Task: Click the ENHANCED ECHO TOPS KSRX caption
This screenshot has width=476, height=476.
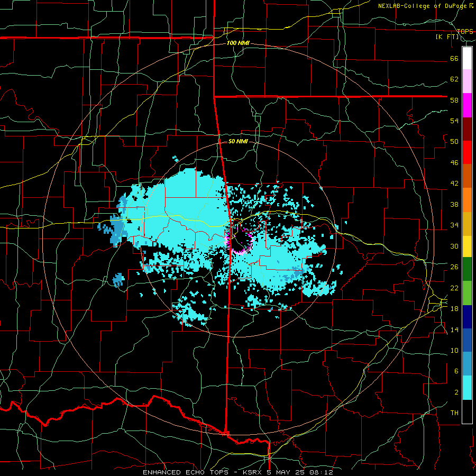Action: (x=238, y=472)
